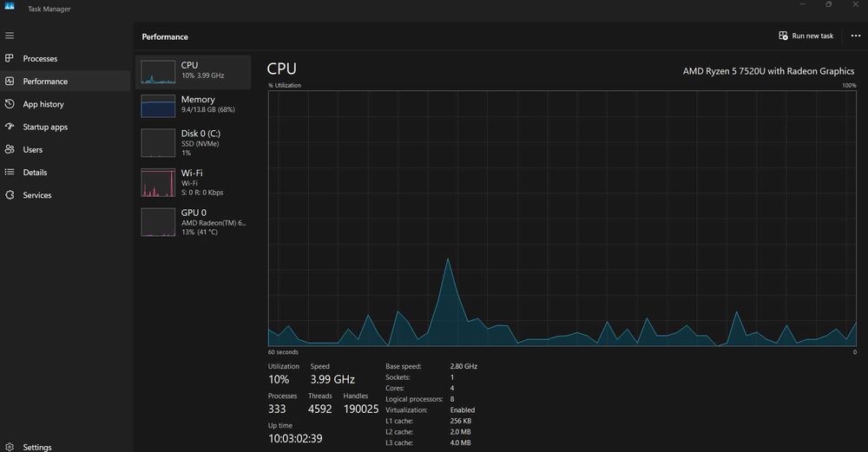
Task: Click the Memory usage text 9.4/13.8 GB (68%)
Action: tap(208, 109)
